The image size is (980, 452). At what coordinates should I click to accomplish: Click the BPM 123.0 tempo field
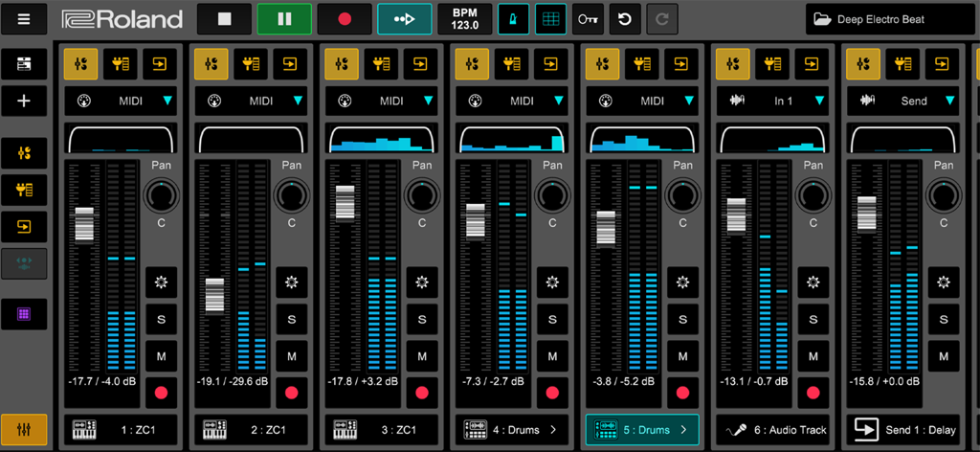point(464,19)
